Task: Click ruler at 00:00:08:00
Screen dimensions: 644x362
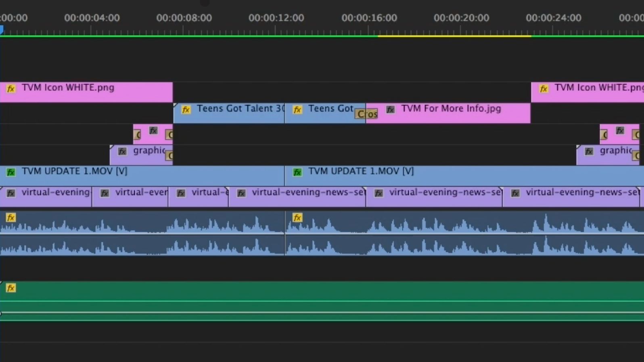Action: pyautogui.click(x=184, y=18)
